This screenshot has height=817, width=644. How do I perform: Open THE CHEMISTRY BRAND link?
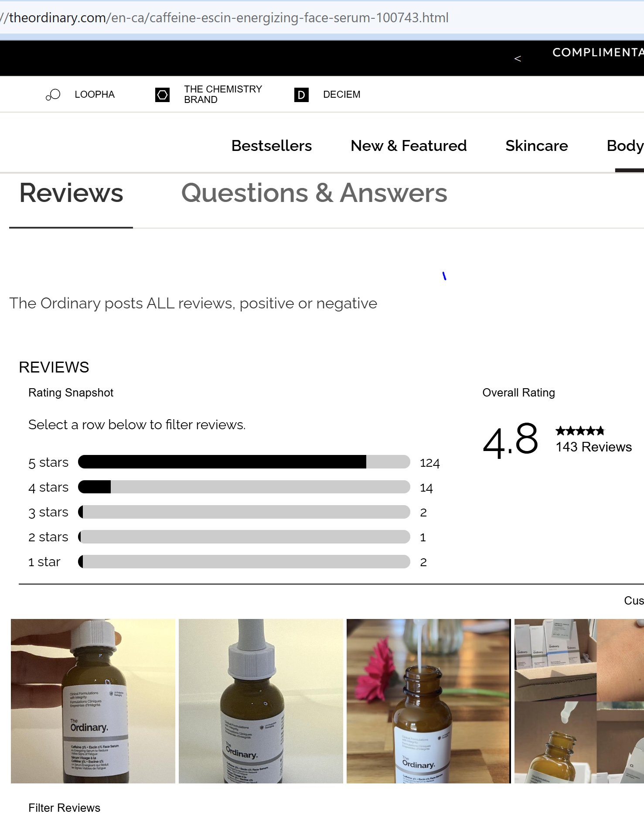[223, 95]
